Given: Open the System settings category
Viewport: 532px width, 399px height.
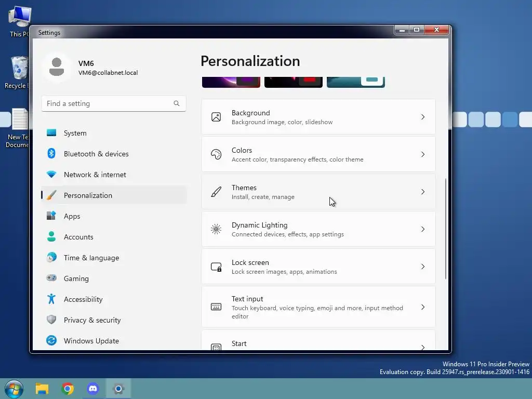Looking at the screenshot, I should click(114, 133).
